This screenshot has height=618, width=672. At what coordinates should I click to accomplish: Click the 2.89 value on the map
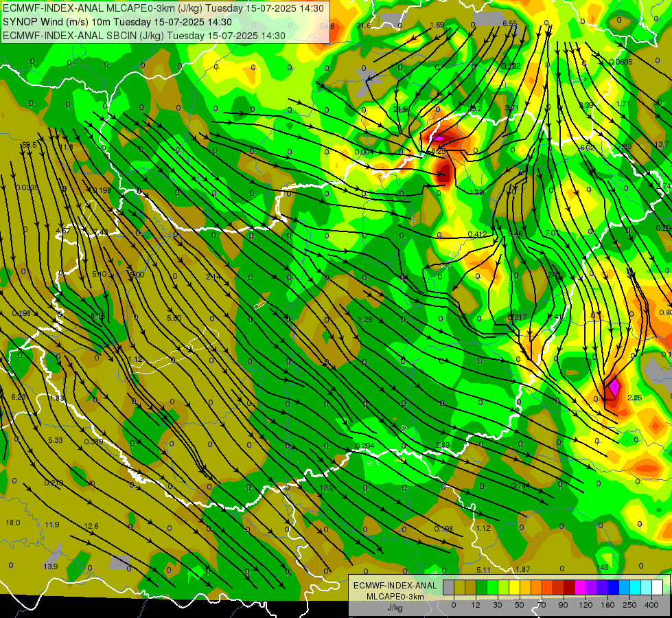[x=442, y=445]
